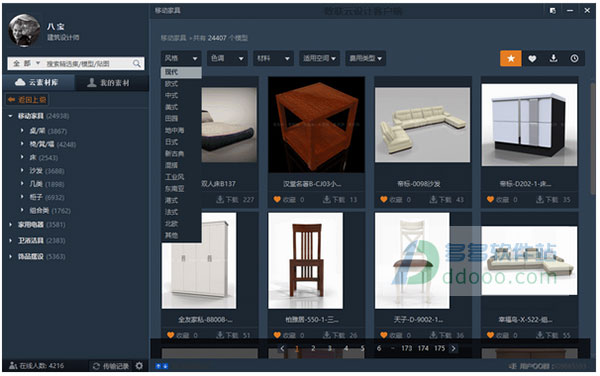This screenshot has width=600, height=376.
Task: Expand the 饰品摆设 (5363) category
Action: 10,256
